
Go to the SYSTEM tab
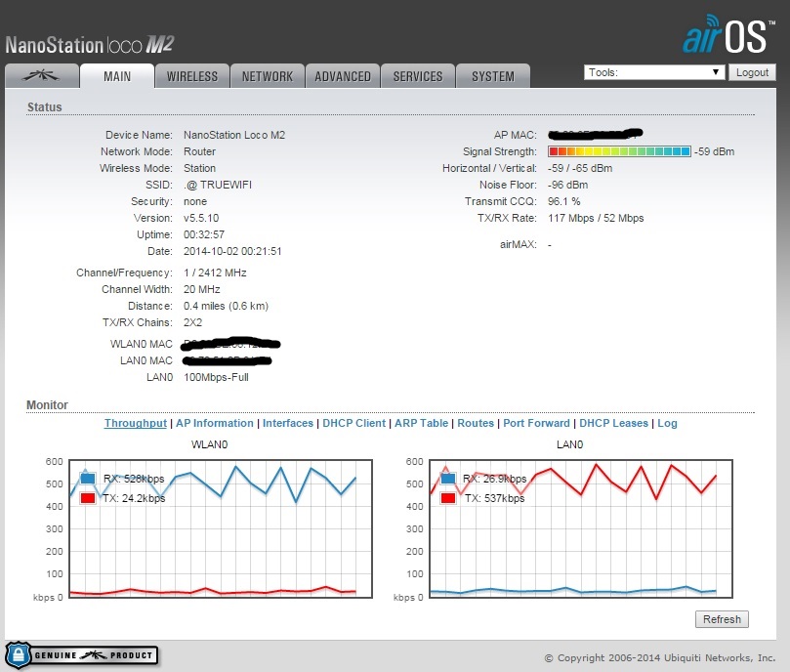[x=493, y=76]
